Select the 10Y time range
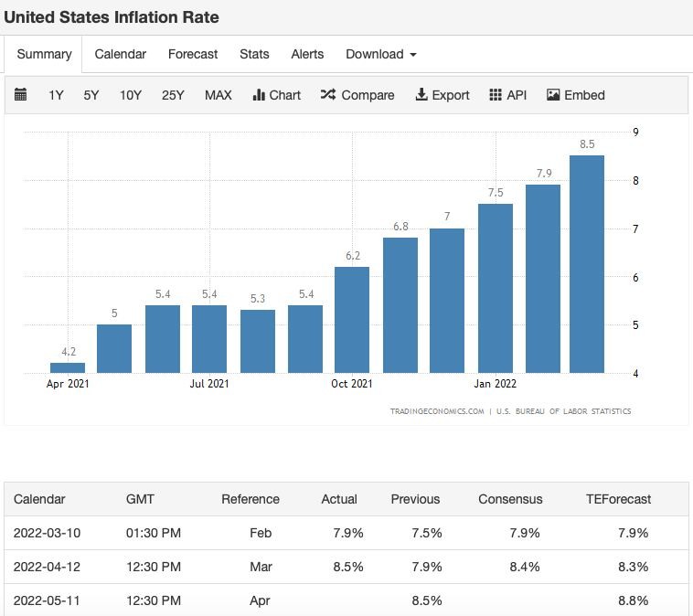Image resolution: width=693 pixels, height=616 pixels. click(131, 95)
